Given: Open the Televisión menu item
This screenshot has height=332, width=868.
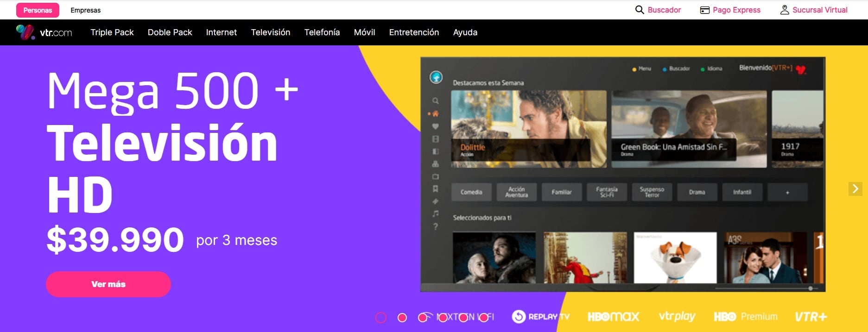Looking at the screenshot, I should pos(270,32).
